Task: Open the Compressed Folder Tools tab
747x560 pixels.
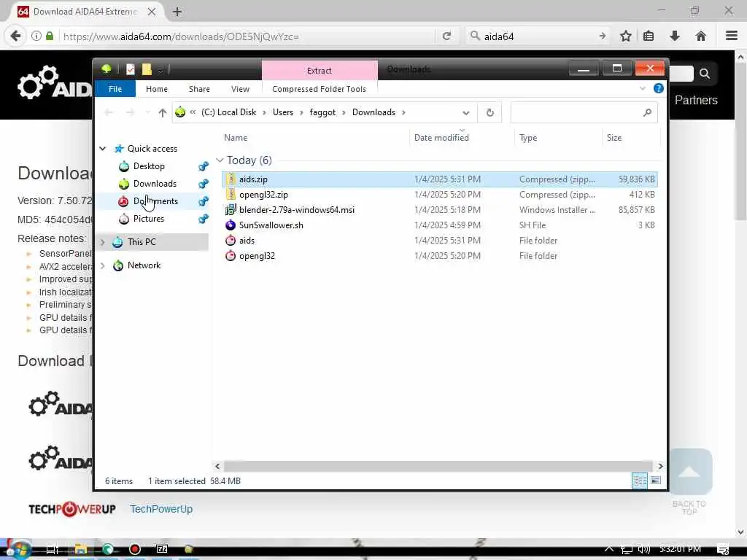Action: [320, 89]
